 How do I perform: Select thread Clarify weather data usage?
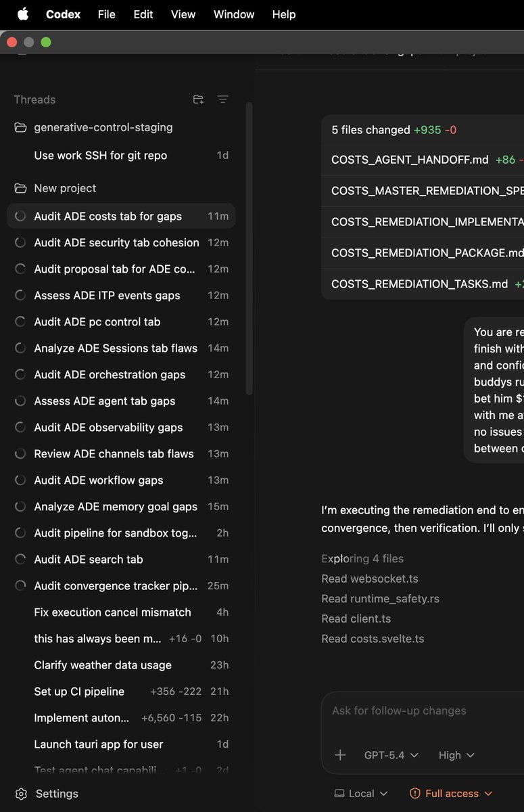coord(122,665)
